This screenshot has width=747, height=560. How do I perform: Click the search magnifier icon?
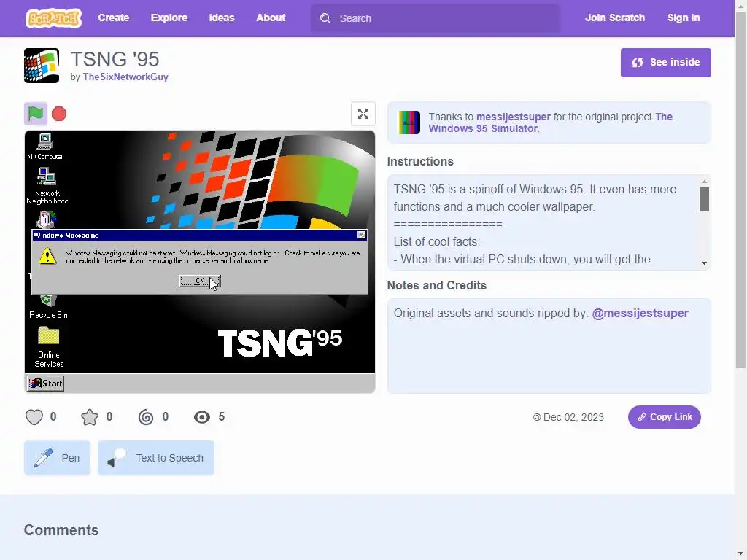pos(325,18)
